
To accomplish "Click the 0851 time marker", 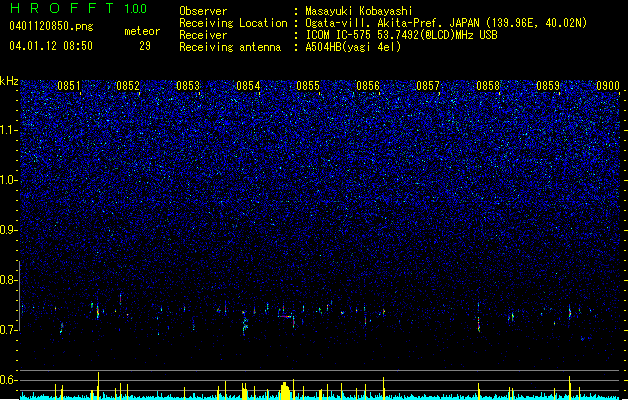I will click(x=69, y=86).
